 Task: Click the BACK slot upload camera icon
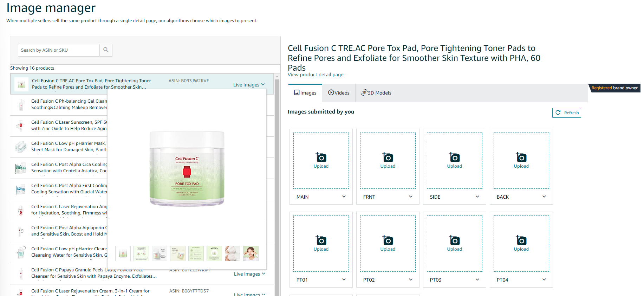tap(521, 157)
